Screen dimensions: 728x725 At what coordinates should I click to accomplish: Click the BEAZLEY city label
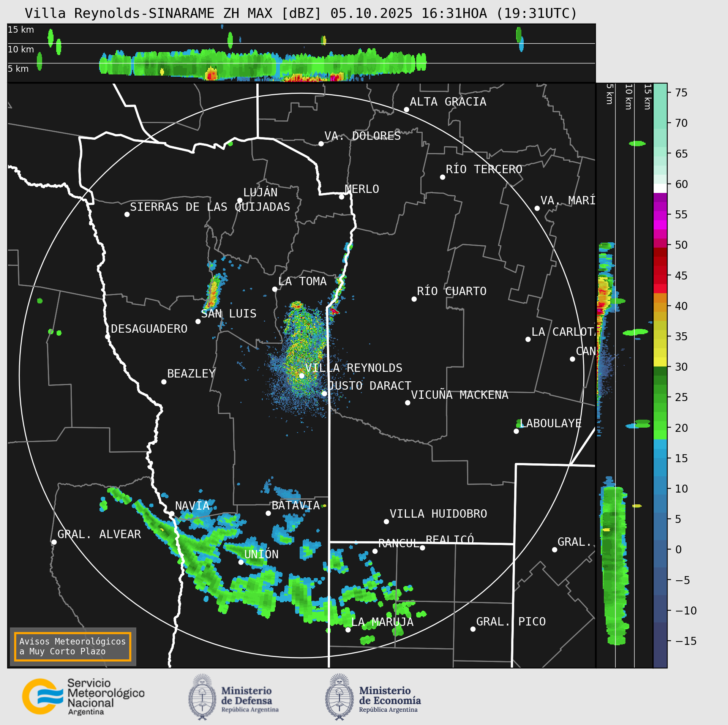[x=191, y=374]
